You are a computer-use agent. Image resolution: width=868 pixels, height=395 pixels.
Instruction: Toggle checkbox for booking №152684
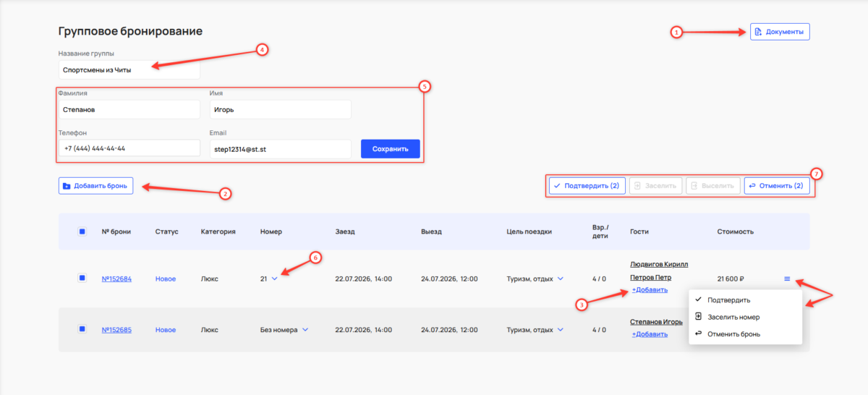[x=82, y=278]
